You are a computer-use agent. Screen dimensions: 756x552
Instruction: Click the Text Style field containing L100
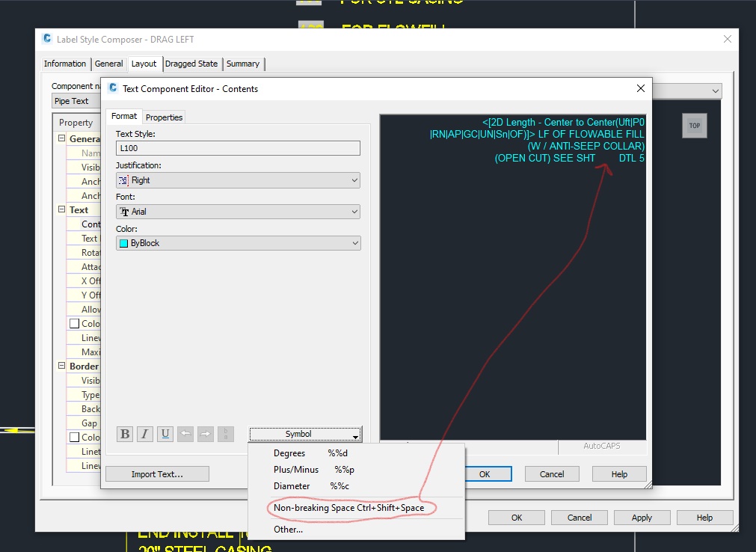pos(239,148)
